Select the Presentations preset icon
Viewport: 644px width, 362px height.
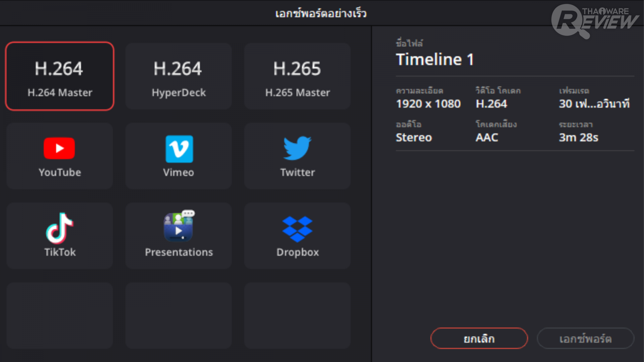point(179,226)
